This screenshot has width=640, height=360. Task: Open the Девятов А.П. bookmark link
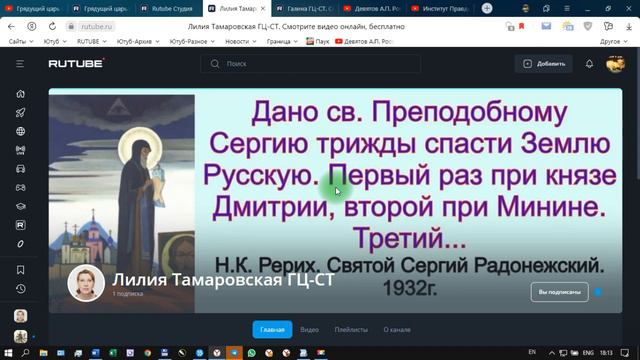[364, 41]
